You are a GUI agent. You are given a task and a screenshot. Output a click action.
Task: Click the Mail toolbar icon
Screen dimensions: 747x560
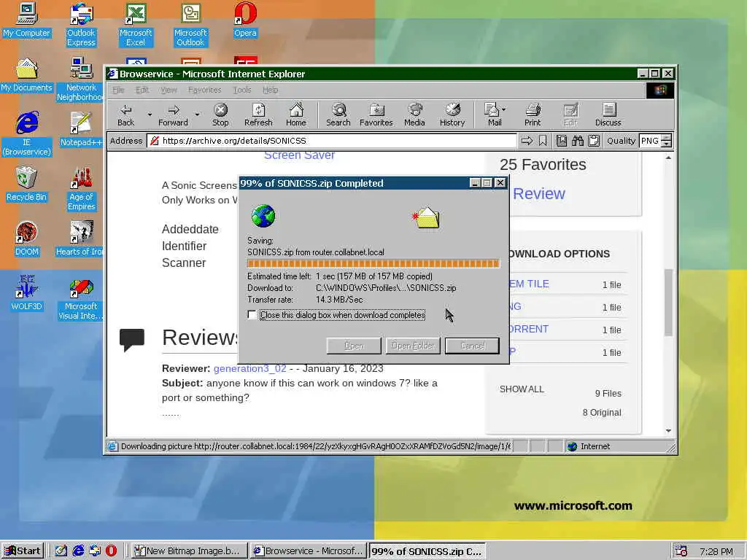coord(492,114)
